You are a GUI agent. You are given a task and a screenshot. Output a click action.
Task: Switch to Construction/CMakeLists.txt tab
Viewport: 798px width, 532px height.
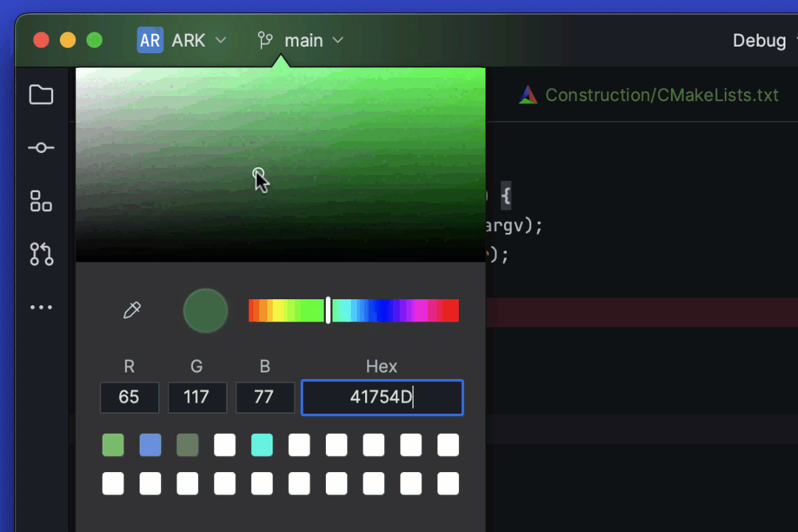[x=661, y=95]
